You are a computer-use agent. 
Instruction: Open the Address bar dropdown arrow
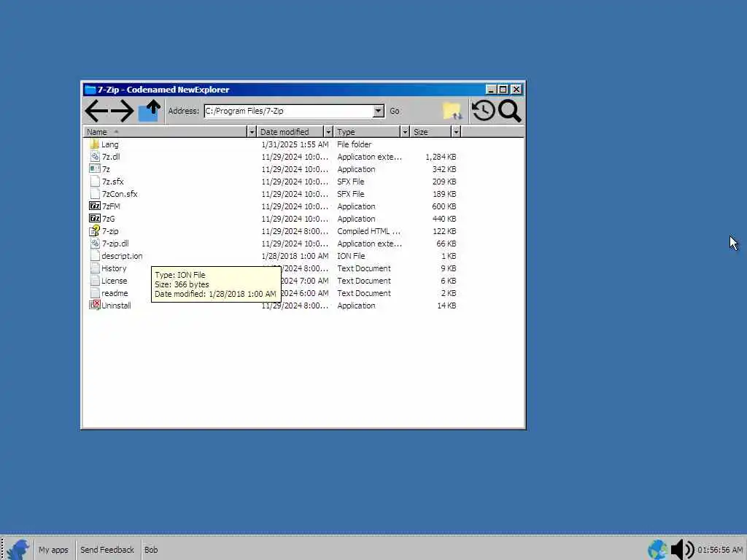pos(379,111)
